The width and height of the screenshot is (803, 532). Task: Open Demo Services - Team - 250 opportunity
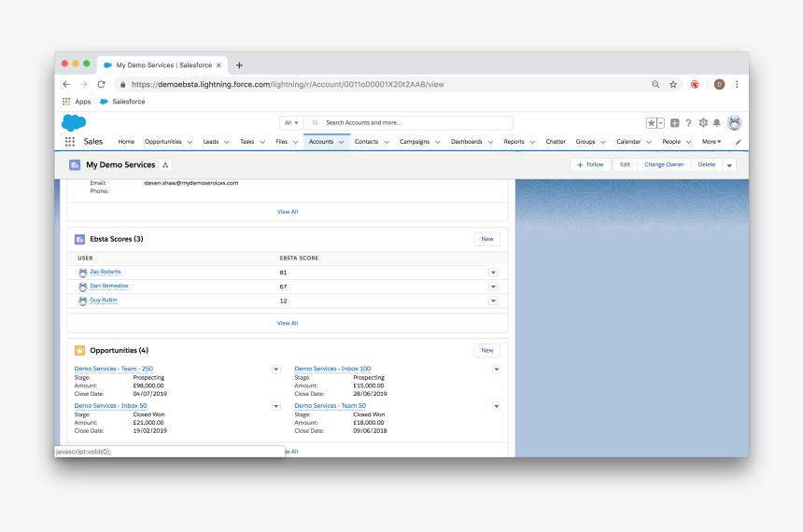pyautogui.click(x=114, y=369)
